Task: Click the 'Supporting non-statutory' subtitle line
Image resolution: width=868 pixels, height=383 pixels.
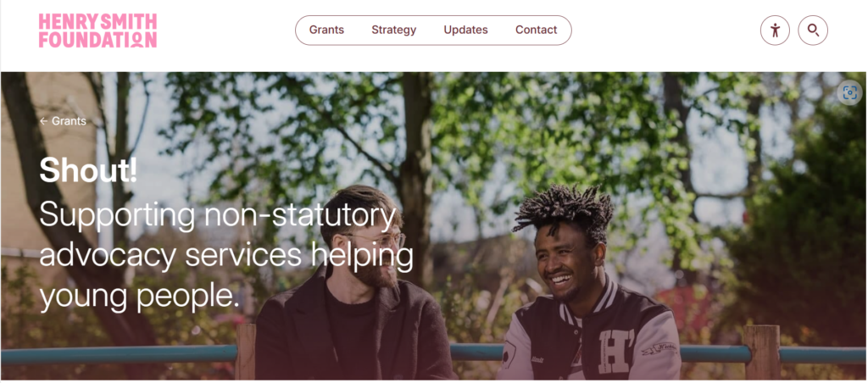Action: tap(217, 216)
